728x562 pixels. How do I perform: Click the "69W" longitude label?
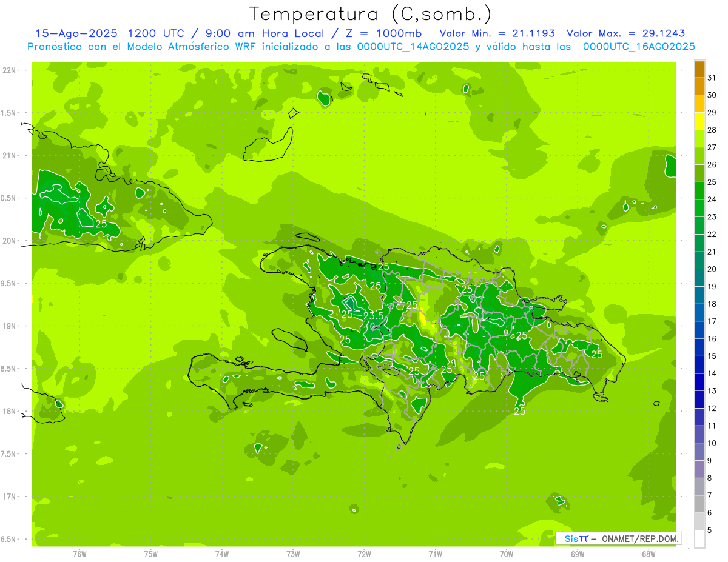[578, 554]
